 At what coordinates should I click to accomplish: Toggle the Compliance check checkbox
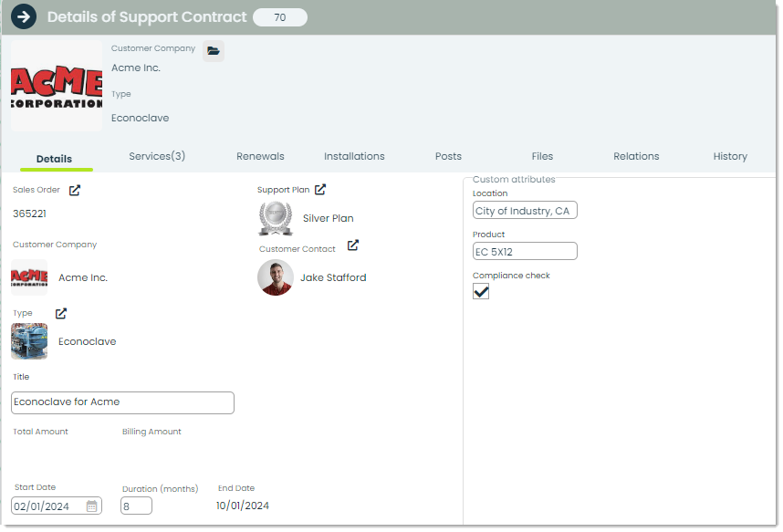click(481, 292)
